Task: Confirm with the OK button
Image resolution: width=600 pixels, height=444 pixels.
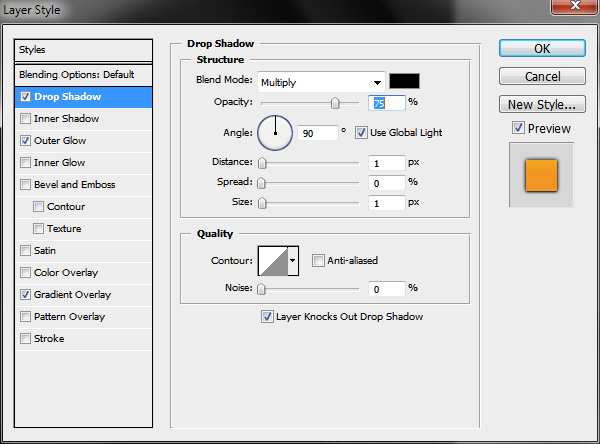Action: click(542, 49)
